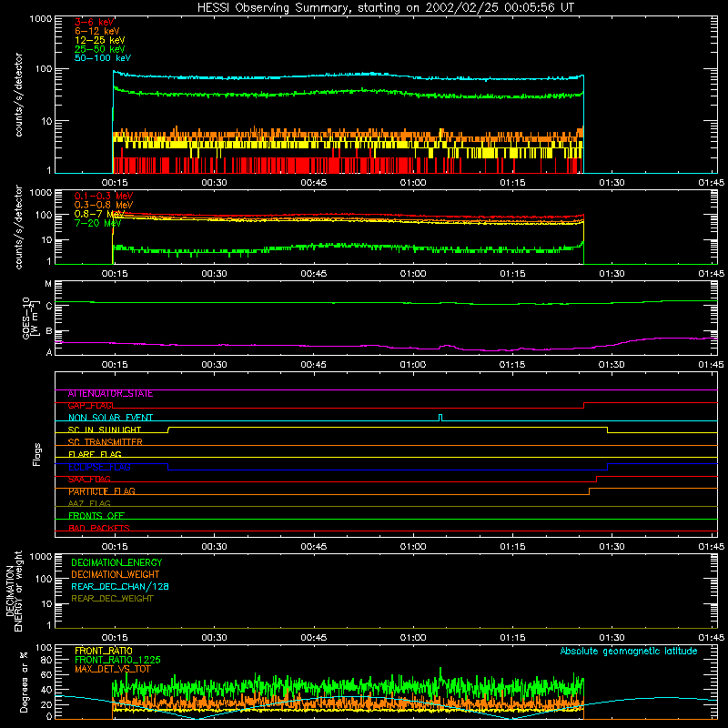Click the Degrees or % axis label
This screenshot has height=728, width=728.
[x=24, y=682]
